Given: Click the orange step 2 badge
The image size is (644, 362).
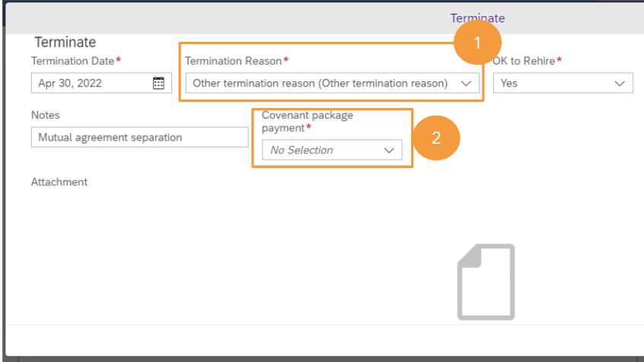Looking at the screenshot, I should point(436,138).
